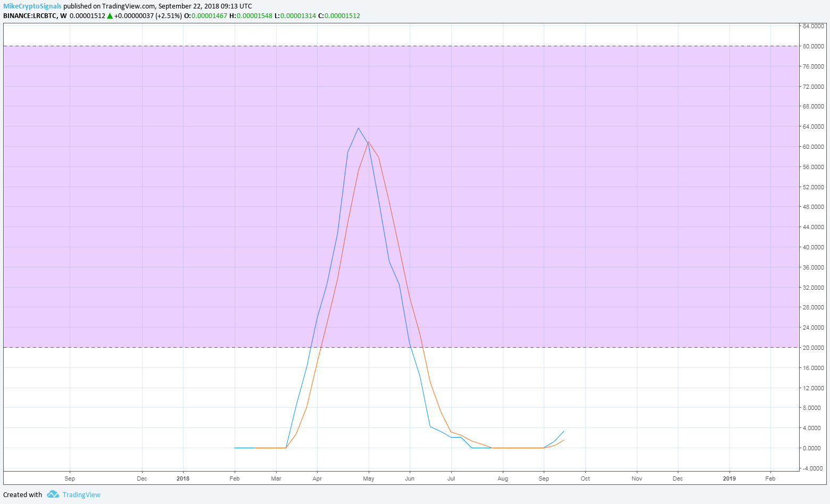Click the low price value 0.00001314
The width and height of the screenshot is (830, 504).
[298, 16]
